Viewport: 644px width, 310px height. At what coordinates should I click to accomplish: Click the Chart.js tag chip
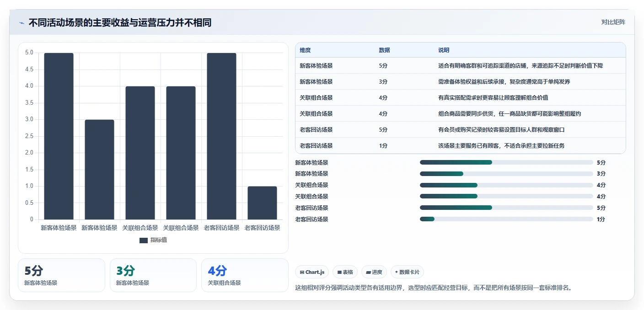[312, 272]
